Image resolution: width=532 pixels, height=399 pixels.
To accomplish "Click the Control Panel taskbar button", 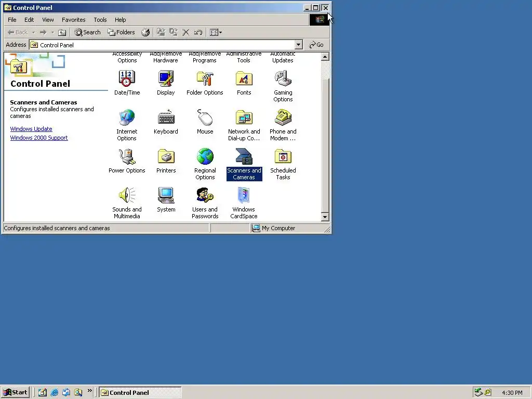I will 140,393.
